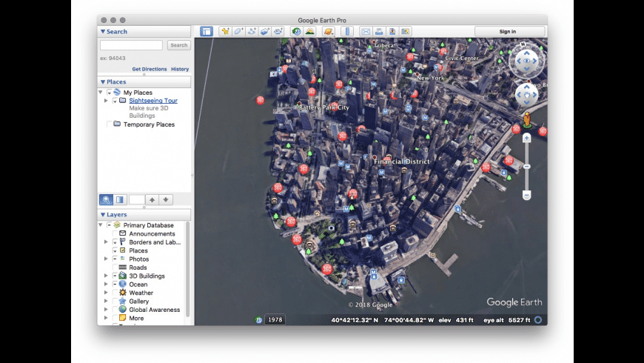The height and width of the screenshot is (363, 644).
Task: Toggle the sunlight across landscape tool
Action: tap(309, 31)
